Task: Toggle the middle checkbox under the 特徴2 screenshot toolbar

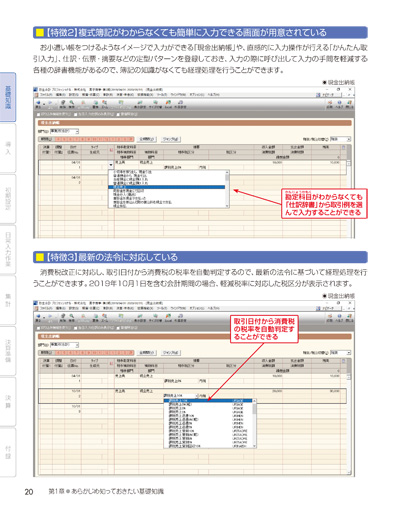Action: (x=76, y=114)
